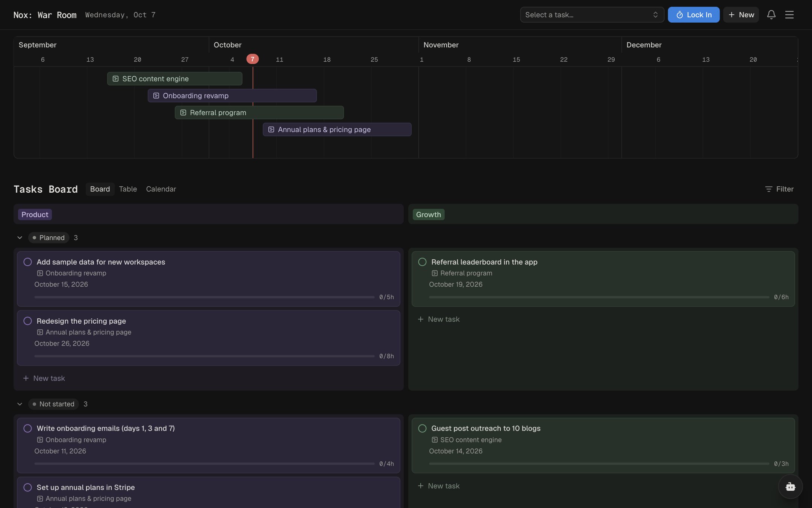812x508 pixels.
Task: Open Onboarding revamp timeline bar
Action: [232, 96]
